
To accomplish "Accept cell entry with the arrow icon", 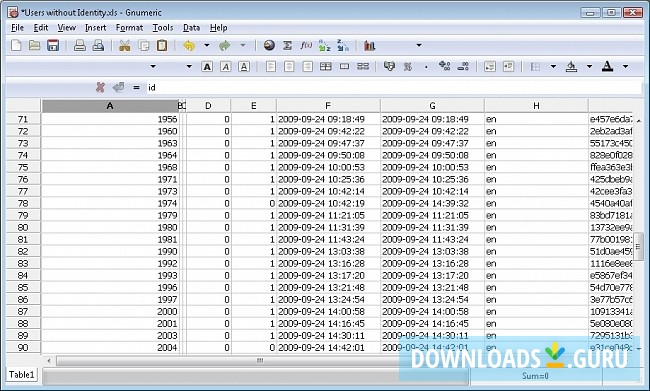I will pos(118,87).
